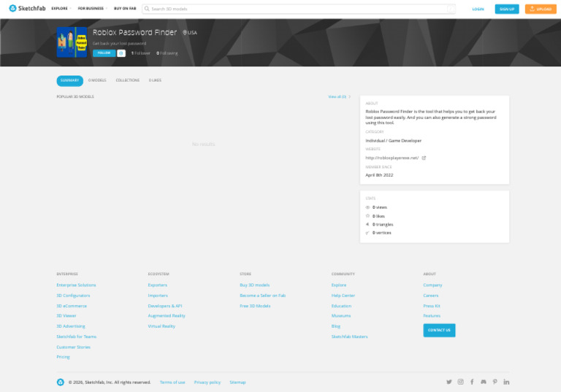Image resolution: width=561 pixels, height=392 pixels.
Task: Focus the Search 3D models field
Action: click(x=299, y=9)
